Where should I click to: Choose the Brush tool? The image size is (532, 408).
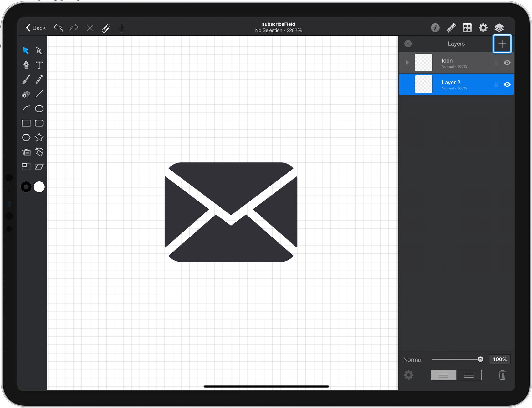pyautogui.click(x=26, y=79)
